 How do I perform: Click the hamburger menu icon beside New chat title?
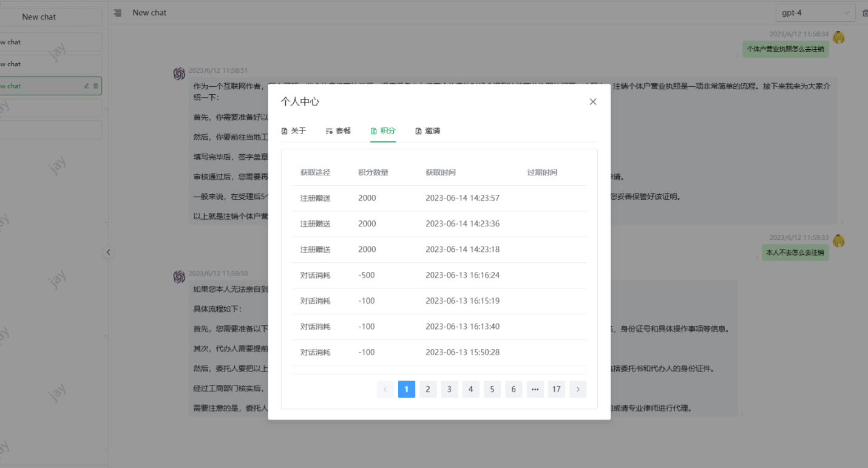[x=118, y=13]
